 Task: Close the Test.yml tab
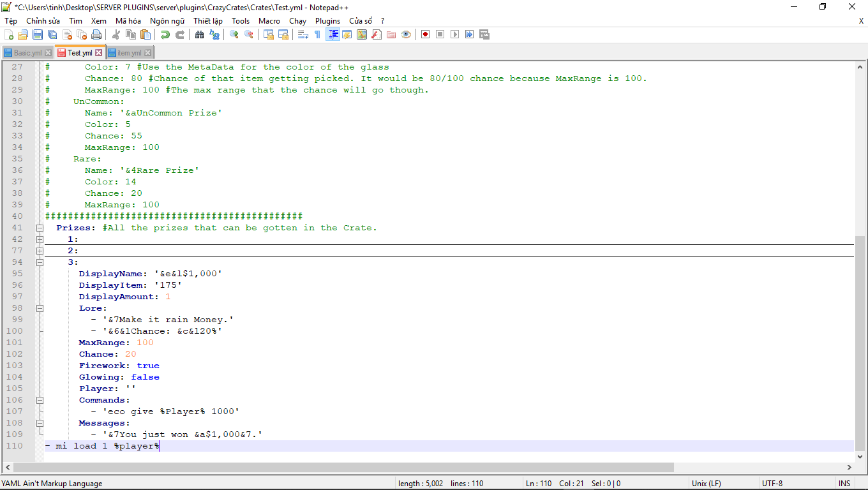pos(99,53)
